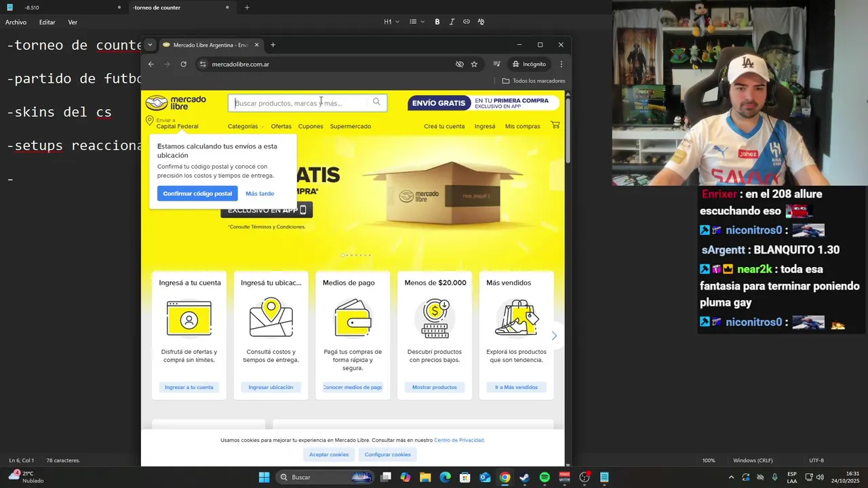Viewport: 868px width, 488px height.
Task: Open Notepad's Editar menu
Action: click(x=47, y=22)
